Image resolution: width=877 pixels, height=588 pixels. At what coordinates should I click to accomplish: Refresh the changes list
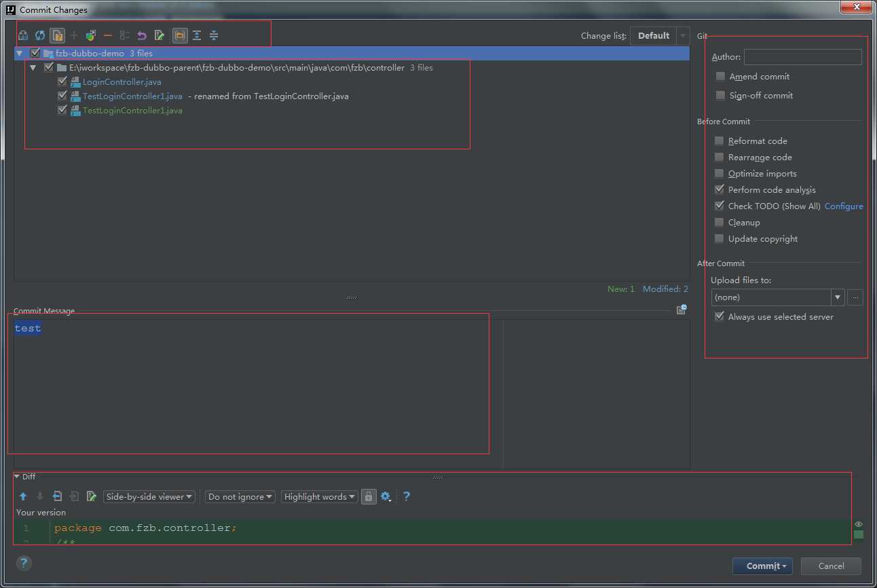40,35
